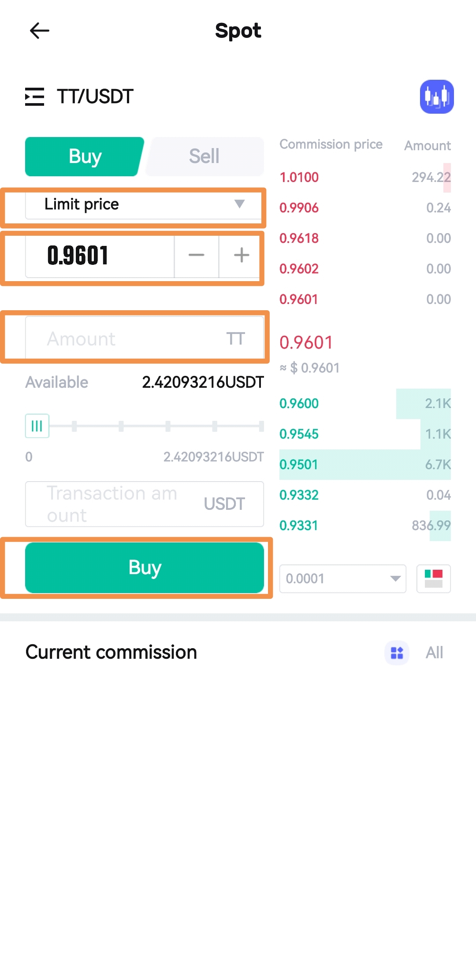The height and width of the screenshot is (980, 476).
Task: Tap the 0.9601 price input field
Action: (100, 256)
